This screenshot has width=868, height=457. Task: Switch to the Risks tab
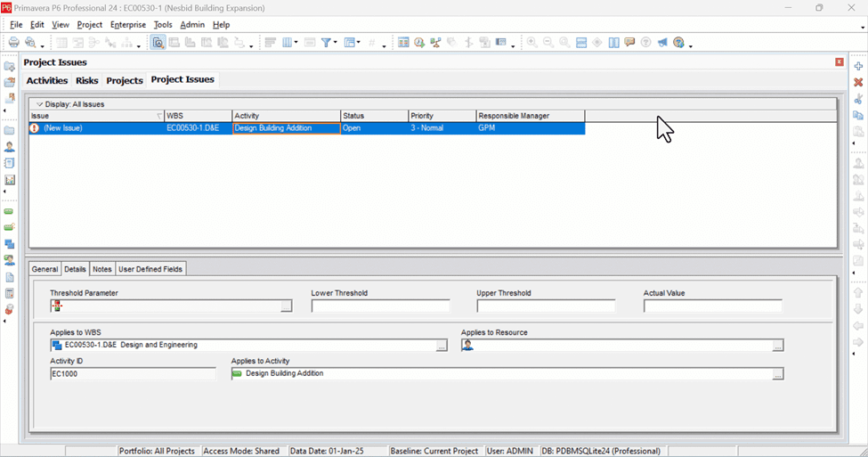87,80
